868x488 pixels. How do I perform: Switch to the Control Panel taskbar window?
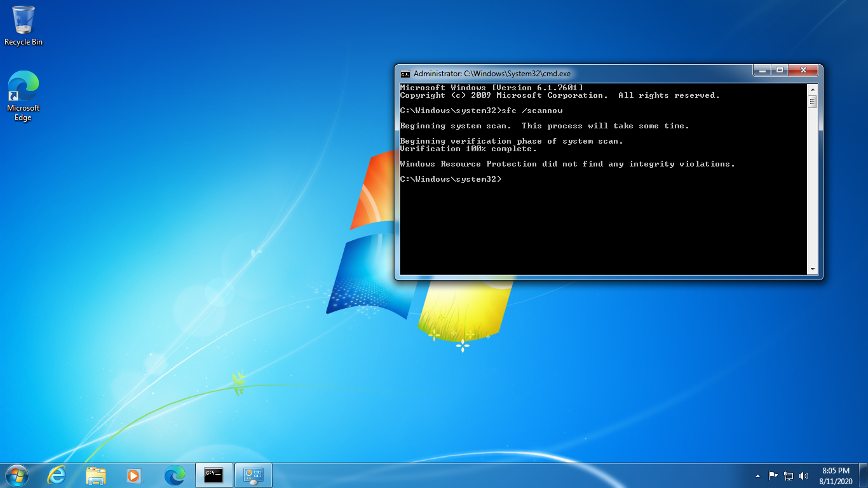254,475
